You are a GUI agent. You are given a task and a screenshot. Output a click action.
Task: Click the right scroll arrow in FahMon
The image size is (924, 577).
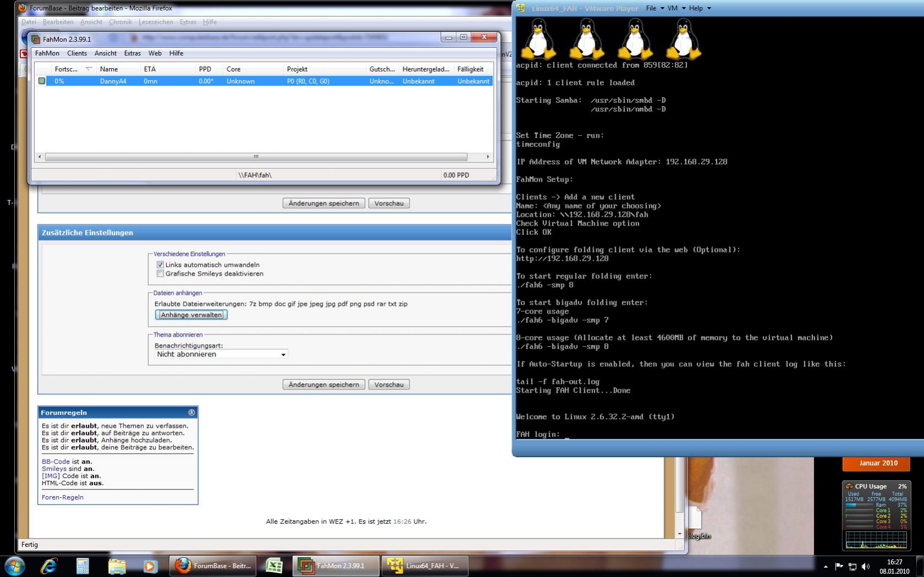click(x=488, y=157)
